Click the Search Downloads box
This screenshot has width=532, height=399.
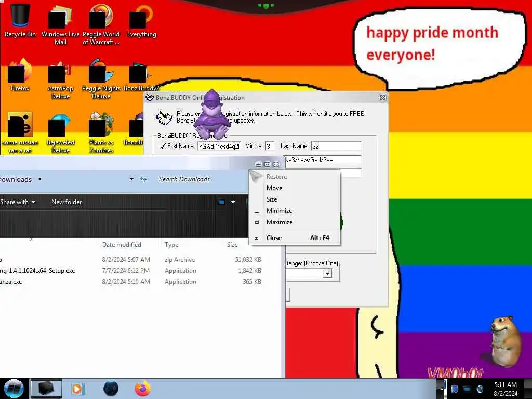[x=203, y=179]
